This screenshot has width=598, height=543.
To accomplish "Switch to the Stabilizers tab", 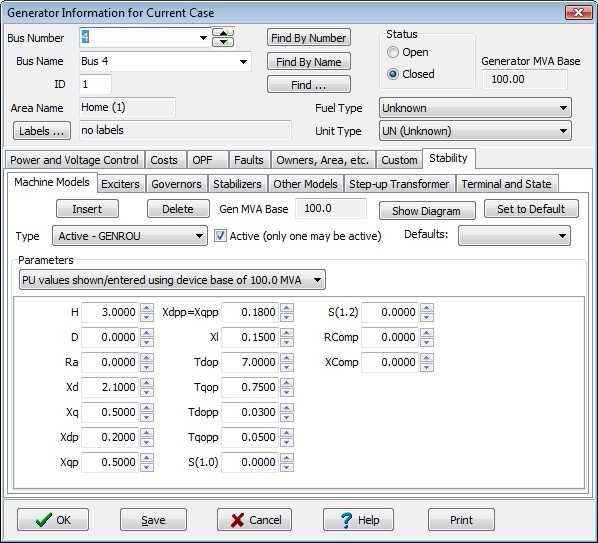I will (x=237, y=184).
